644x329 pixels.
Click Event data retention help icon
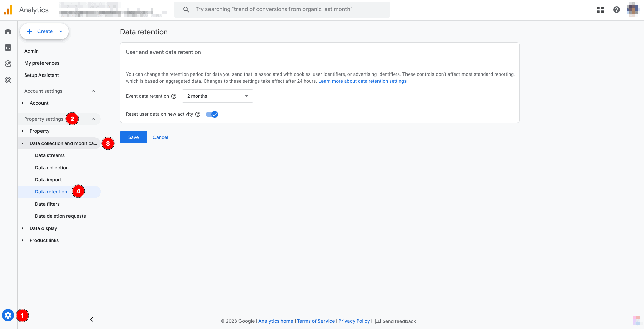point(174,96)
